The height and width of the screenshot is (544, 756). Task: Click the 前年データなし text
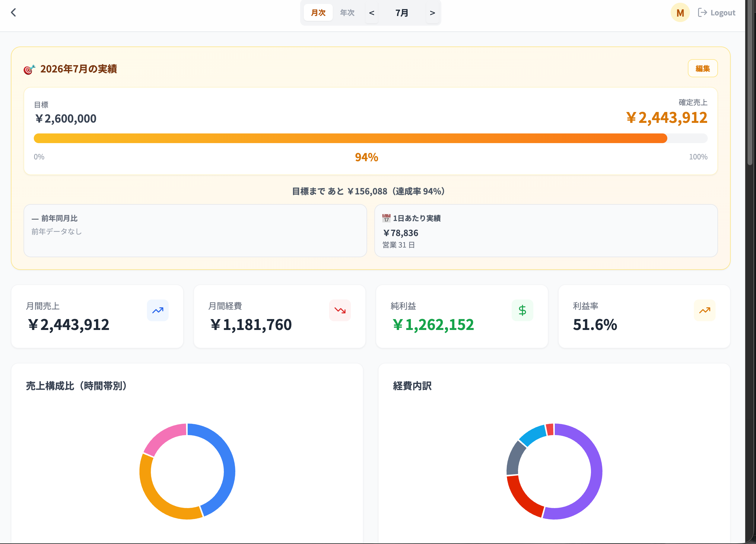pos(57,232)
